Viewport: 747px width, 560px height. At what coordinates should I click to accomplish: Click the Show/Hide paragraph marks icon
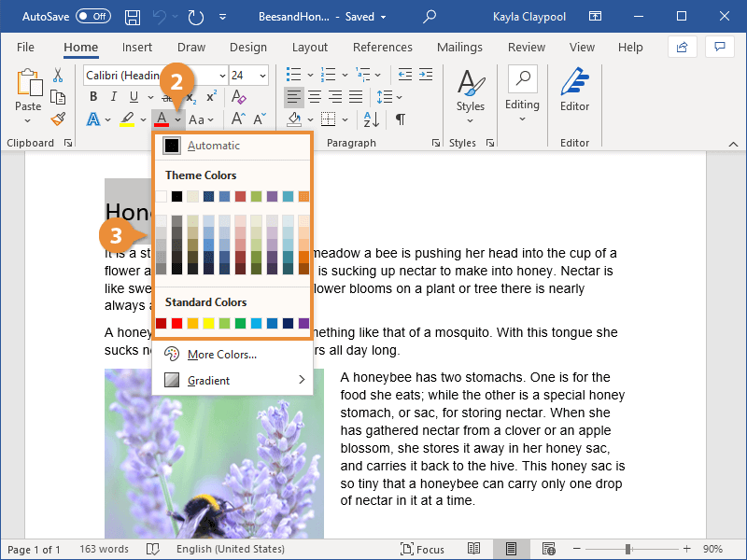pos(400,119)
